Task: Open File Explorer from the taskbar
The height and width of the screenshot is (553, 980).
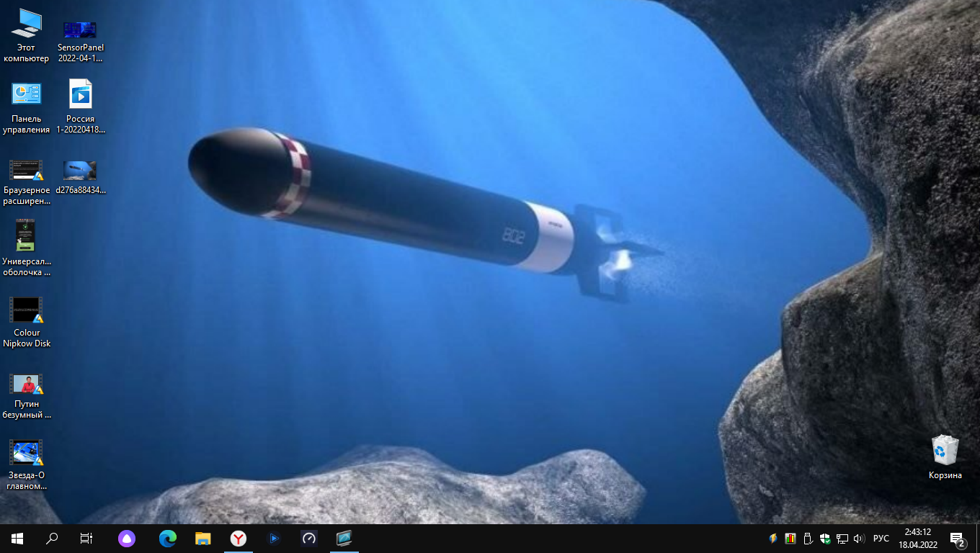Action: tap(203, 538)
